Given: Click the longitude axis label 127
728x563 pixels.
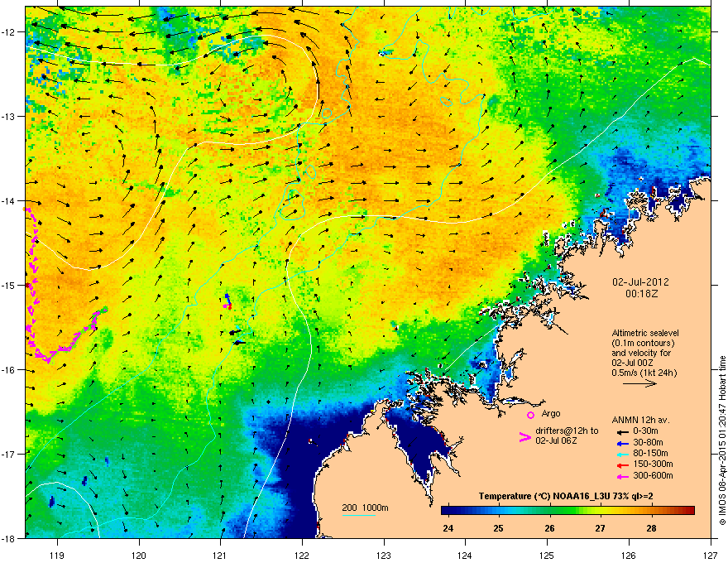Looking at the screenshot, I should click(x=711, y=555).
